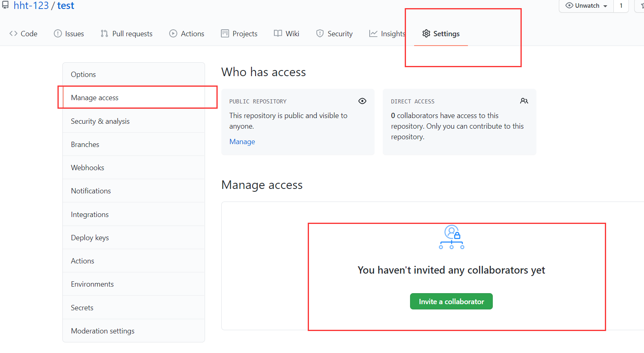Click the Settings gear icon
This screenshot has height=353, width=644.
426,33
